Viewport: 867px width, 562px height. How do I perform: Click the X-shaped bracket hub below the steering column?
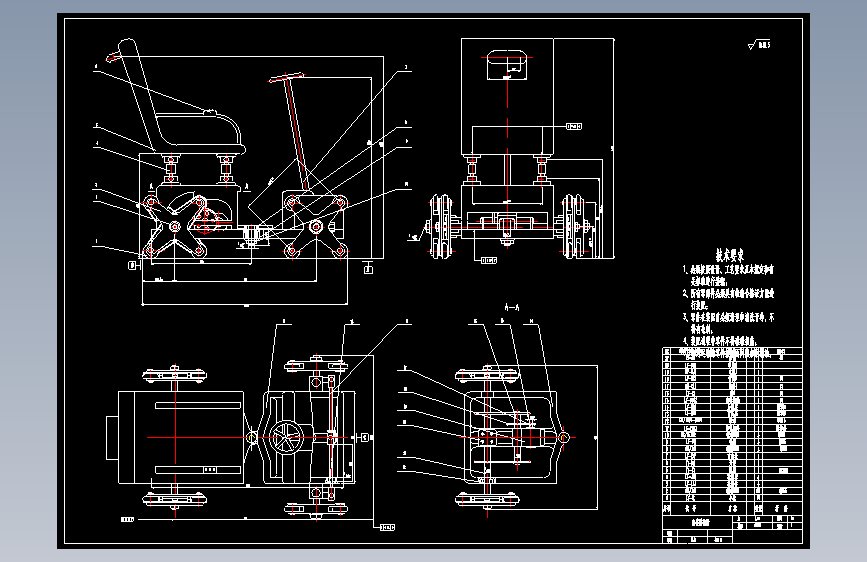pyautogui.click(x=316, y=226)
